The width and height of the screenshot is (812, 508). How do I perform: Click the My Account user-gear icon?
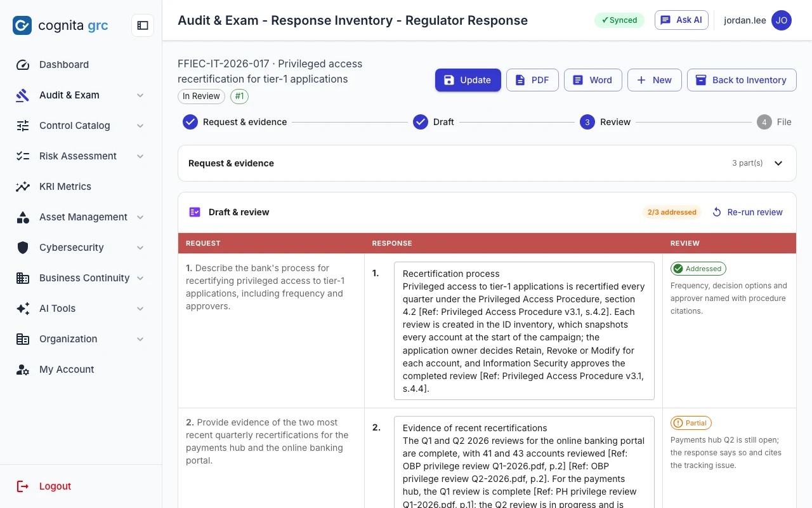[23, 370]
